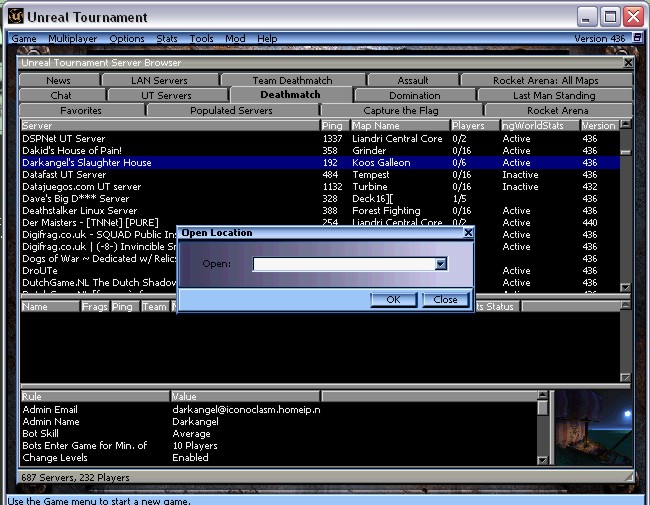This screenshot has width=650, height=505.
Task: Select Dave's Big D*** Server row
Action: pyautogui.click(x=320, y=199)
